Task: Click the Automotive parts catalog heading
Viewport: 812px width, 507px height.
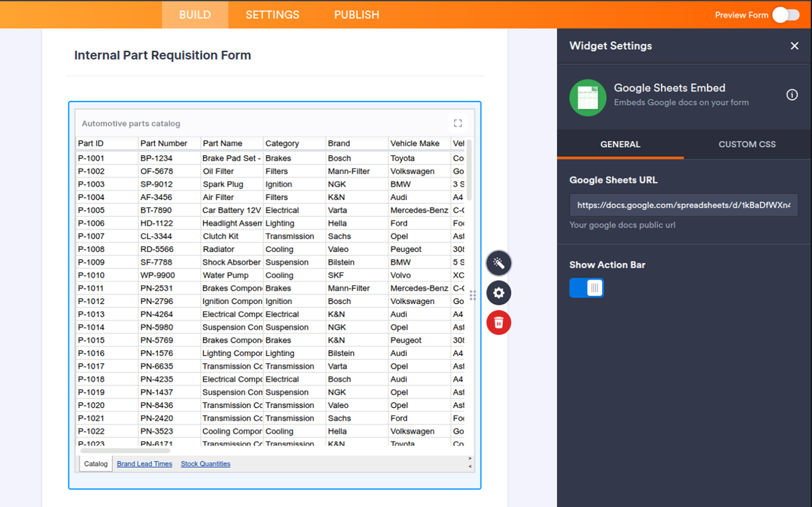Action: pos(131,124)
